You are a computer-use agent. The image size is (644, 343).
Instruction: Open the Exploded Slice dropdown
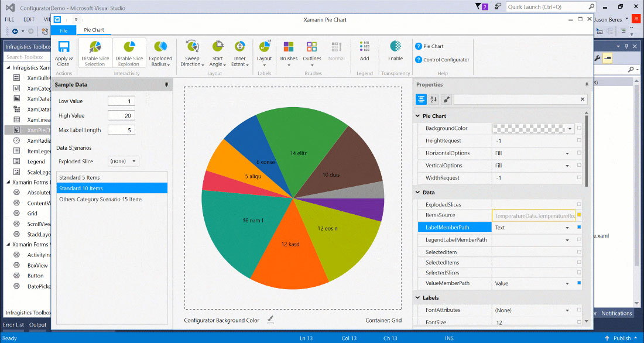point(124,161)
